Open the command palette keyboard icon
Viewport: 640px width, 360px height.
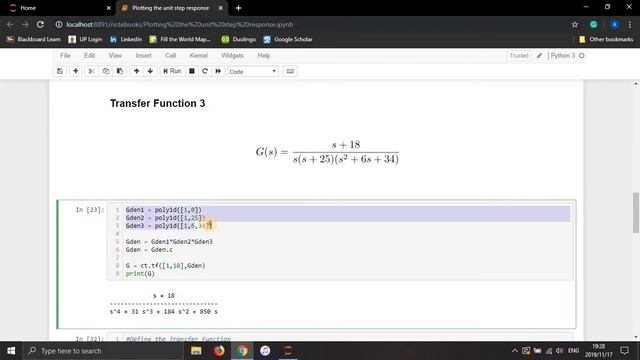pos(290,71)
